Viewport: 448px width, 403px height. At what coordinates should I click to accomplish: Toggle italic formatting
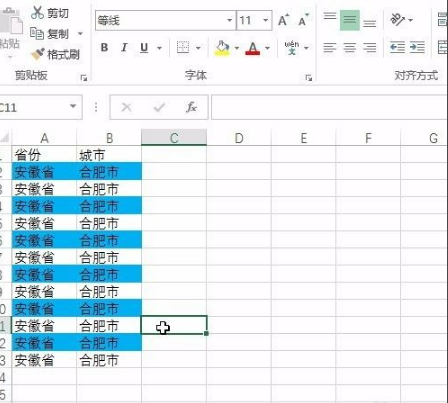tap(124, 48)
